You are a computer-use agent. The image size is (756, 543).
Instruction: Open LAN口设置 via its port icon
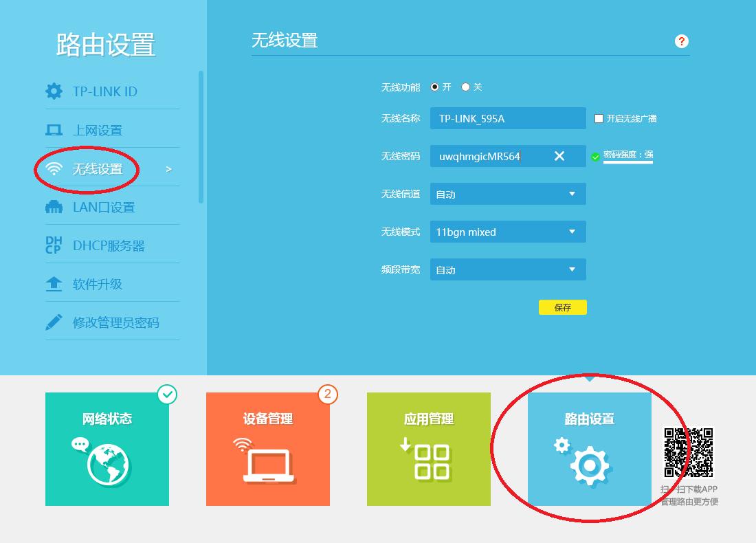click(54, 207)
